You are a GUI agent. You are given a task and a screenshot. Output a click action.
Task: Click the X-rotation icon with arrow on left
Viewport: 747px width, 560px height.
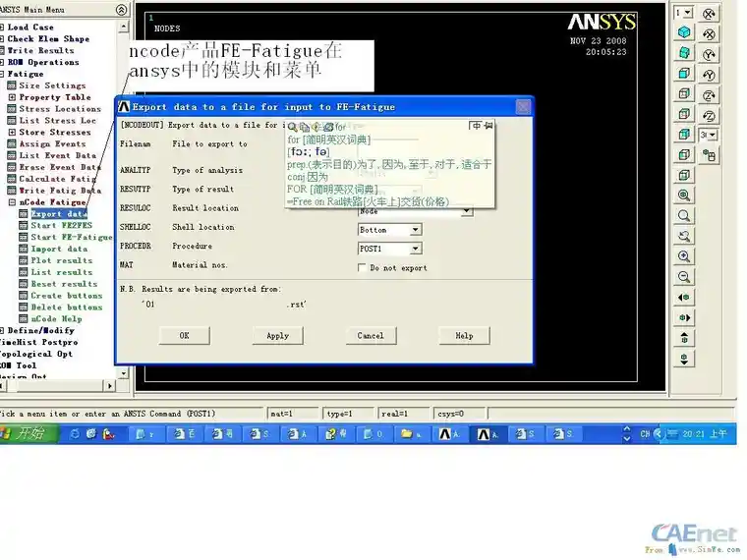709,34
